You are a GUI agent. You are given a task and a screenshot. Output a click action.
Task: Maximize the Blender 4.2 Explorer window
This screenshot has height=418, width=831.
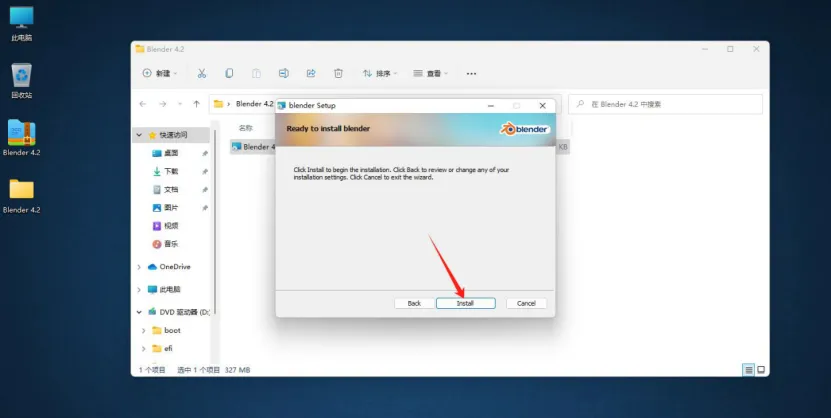730,49
